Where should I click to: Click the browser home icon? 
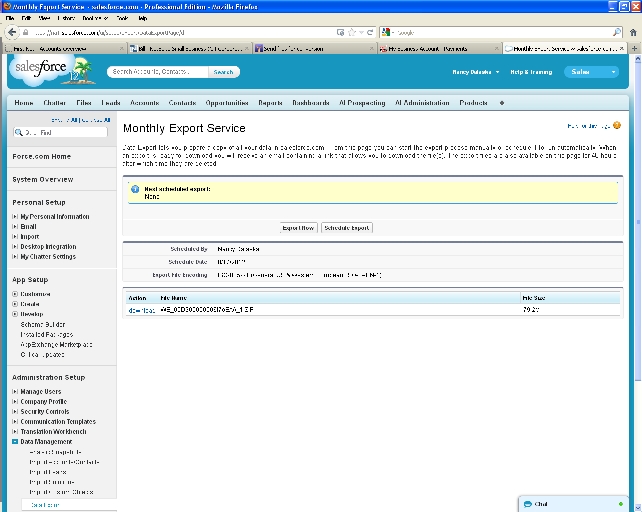click(633, 32)
